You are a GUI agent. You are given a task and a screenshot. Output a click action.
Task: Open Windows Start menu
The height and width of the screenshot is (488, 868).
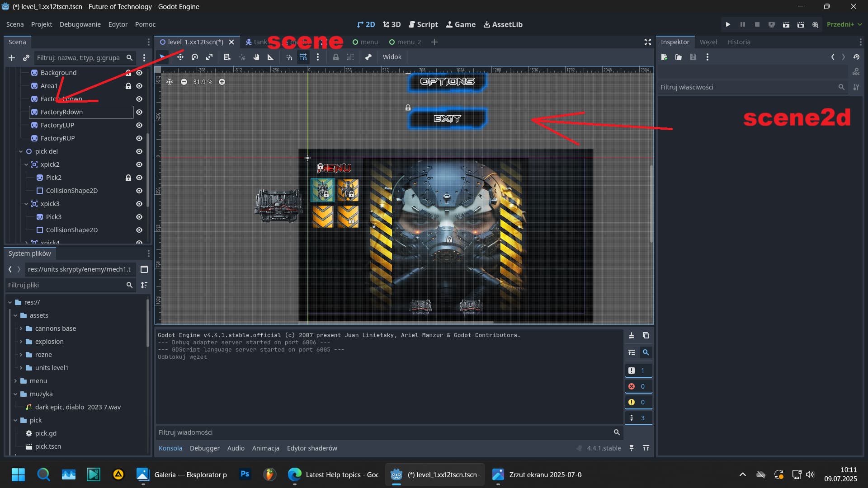(18, 474)
